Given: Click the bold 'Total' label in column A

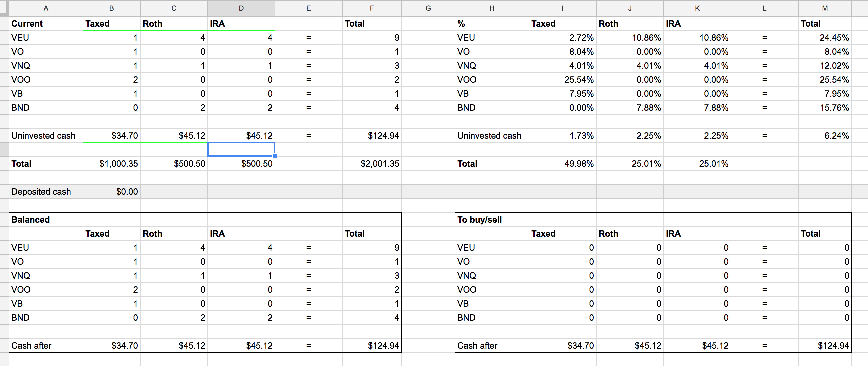Looking at the screenshot, I should 21,163.
